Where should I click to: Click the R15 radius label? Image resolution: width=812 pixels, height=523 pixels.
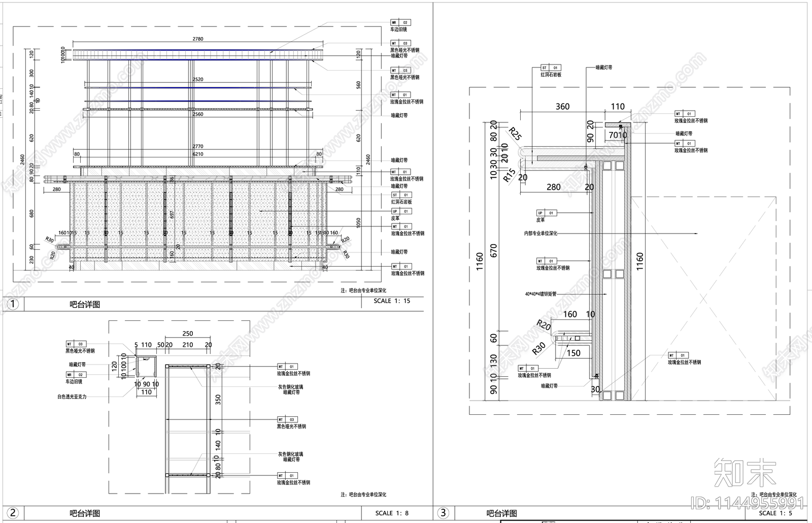tap(510, 175)
